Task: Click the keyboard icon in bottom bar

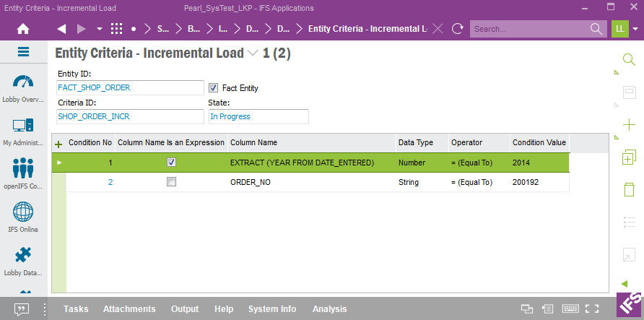Action: click(x=571, y=309)
